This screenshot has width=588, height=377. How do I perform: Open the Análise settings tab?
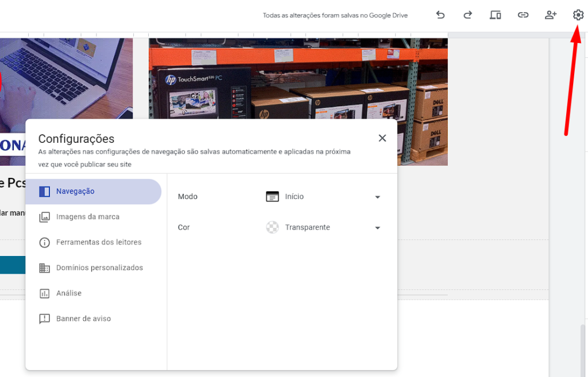tap(94, 293)
